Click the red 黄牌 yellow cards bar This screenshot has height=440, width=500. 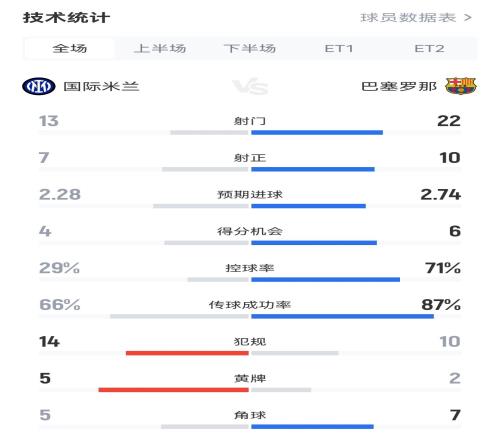point(174,390)
